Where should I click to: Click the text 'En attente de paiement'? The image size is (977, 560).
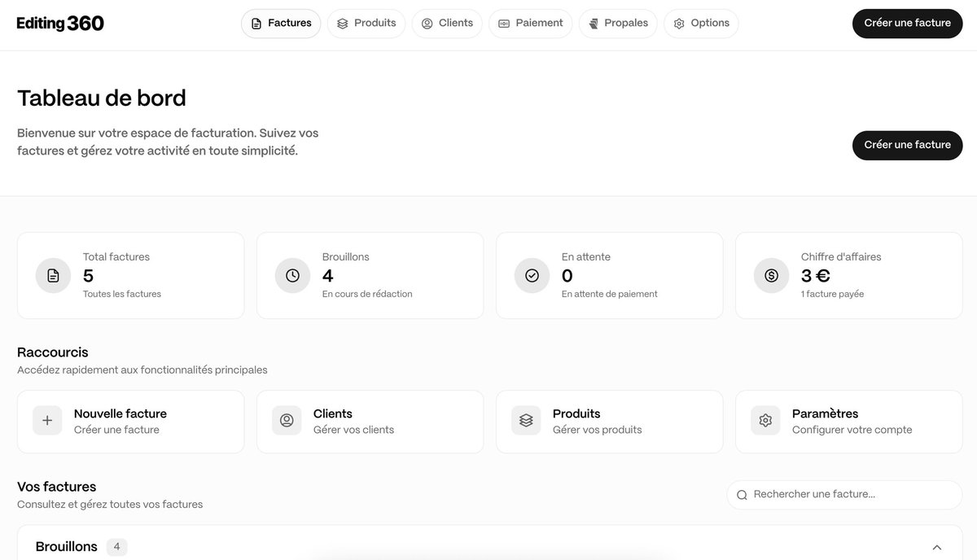coord(610,294)
